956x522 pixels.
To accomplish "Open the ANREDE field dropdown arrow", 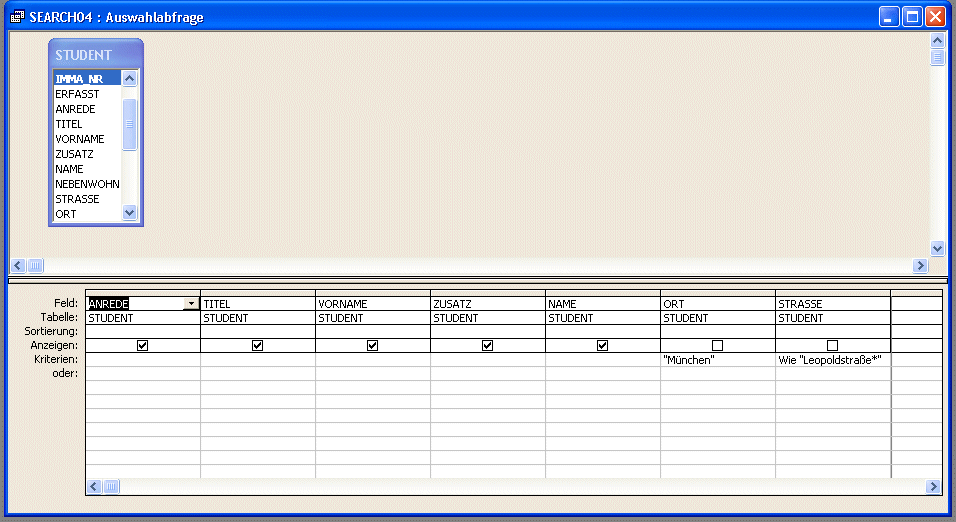I will coord(191,304).
